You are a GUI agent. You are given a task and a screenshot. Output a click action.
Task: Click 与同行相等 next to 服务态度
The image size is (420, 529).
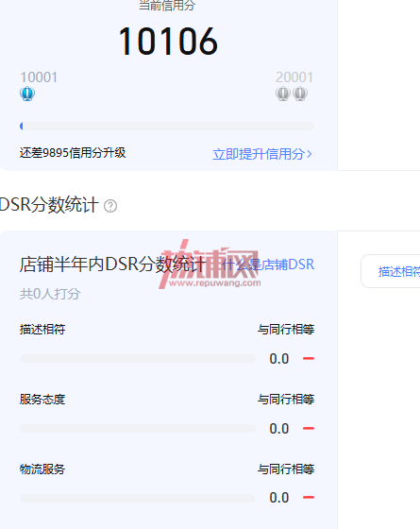286,400
